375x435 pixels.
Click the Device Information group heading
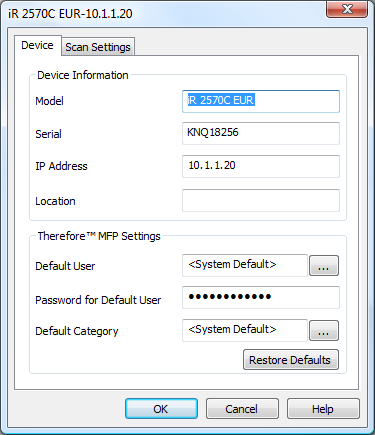pyautogui.click(x=83, y=75)
